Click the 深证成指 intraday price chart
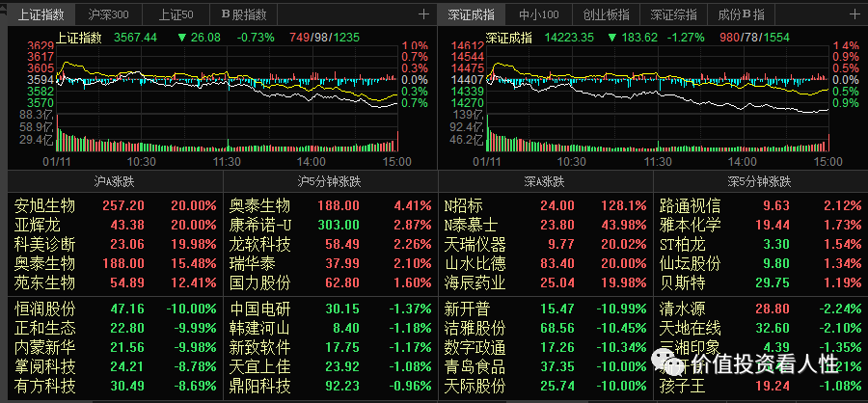The width and height of the screenshot is (868, 403). click(x=658, y=79)
